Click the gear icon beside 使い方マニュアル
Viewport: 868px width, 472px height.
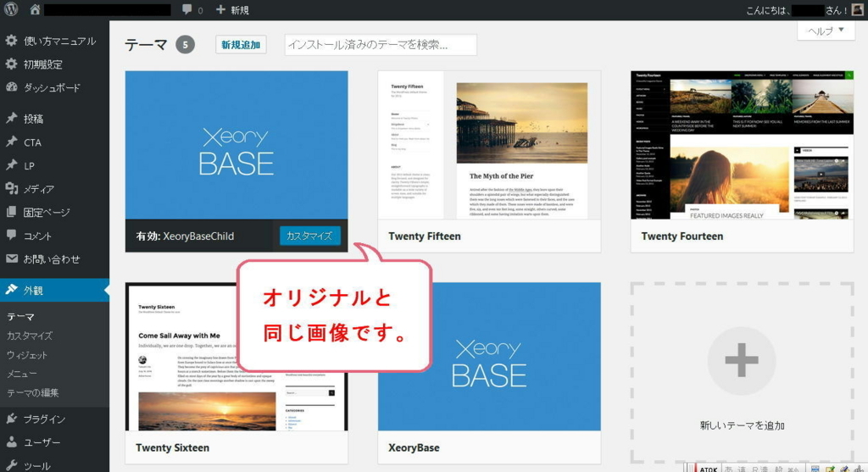(x=11, y=41)
